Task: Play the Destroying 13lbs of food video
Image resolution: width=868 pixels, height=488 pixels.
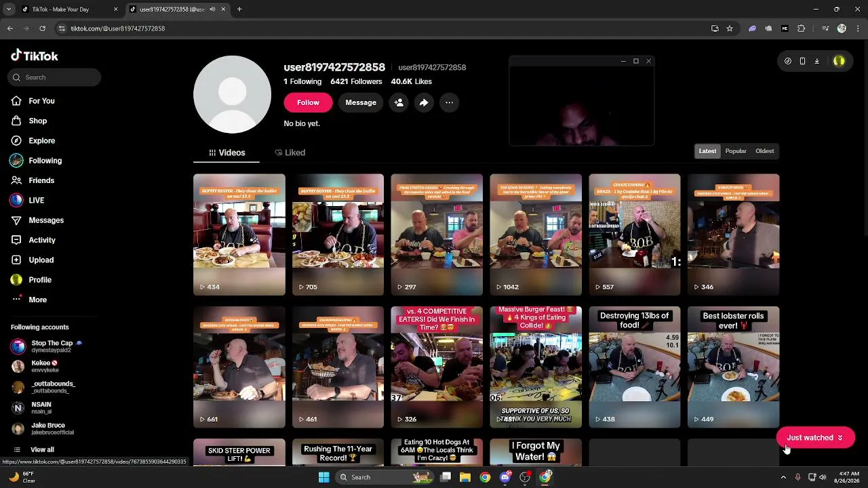Action: click(x=635, y=367)
